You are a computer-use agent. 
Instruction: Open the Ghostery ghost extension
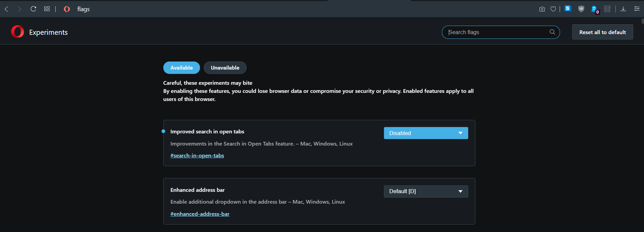pyautogui.click(x=595, y=9)
